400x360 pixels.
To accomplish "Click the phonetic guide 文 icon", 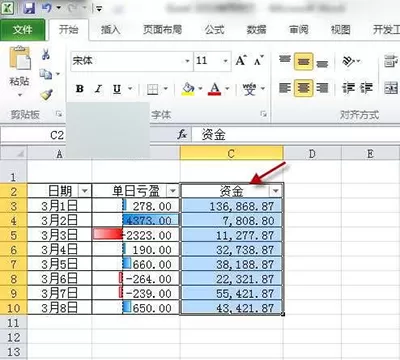I will (249, 89).
